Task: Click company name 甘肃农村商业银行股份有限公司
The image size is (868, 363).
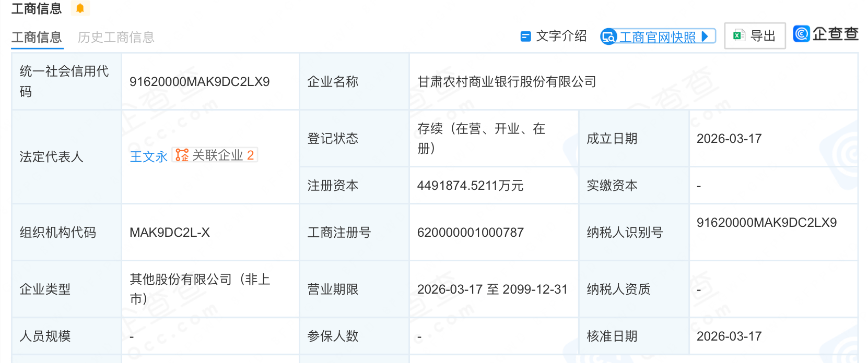Action: (507, 81)
